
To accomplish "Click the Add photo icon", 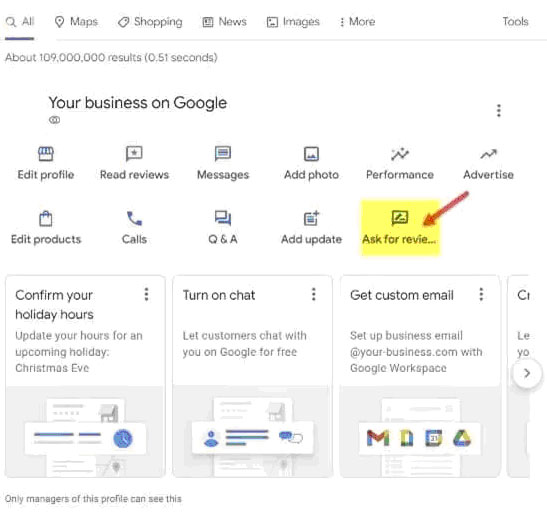I will click(311, 154).
